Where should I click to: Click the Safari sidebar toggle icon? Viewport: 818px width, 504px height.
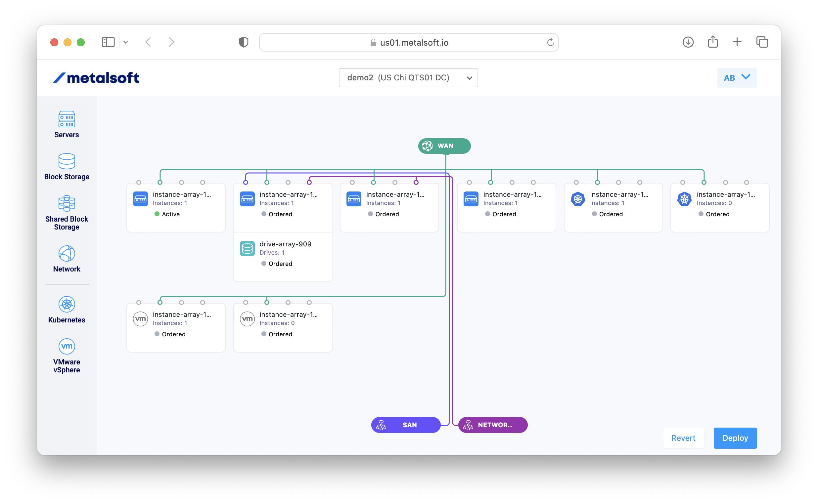(108, 42)
